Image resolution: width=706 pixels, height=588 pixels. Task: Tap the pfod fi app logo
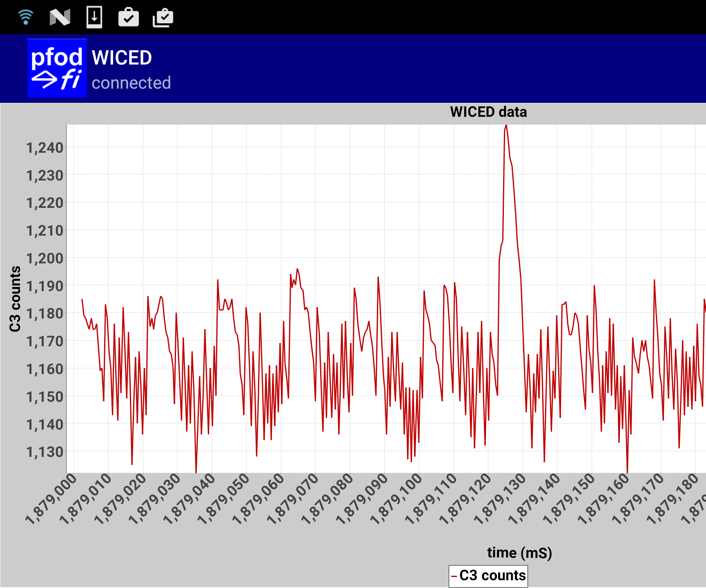57,68
